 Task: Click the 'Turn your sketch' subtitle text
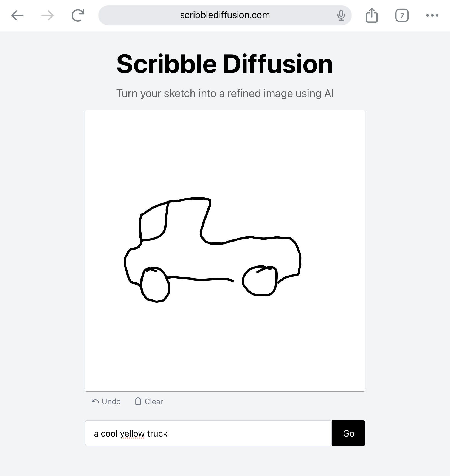[225, 93]
